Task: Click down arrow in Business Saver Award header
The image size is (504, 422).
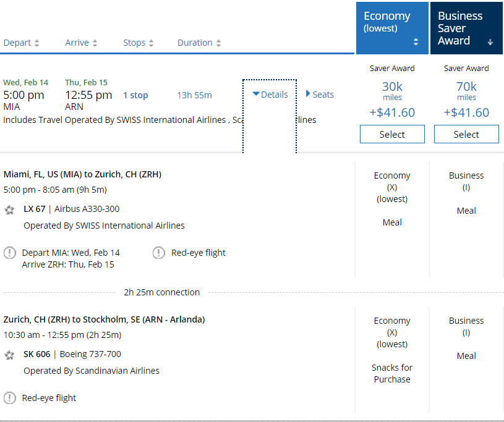Action: pyautogui.click(x=490, y=42)
